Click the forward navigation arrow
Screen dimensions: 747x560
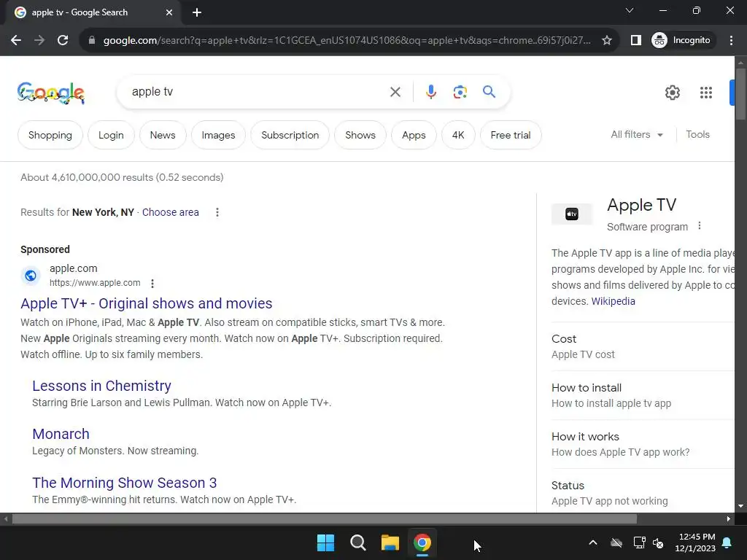(39, 41)
